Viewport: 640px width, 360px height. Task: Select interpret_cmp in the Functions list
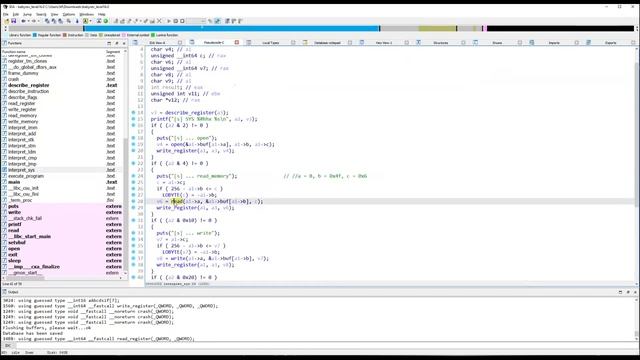22,158
